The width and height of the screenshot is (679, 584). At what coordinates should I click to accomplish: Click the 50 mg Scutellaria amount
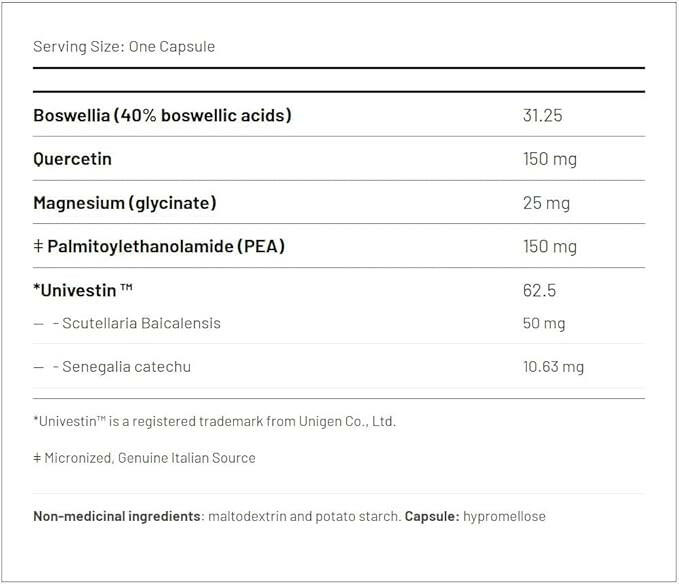(544, 323)
